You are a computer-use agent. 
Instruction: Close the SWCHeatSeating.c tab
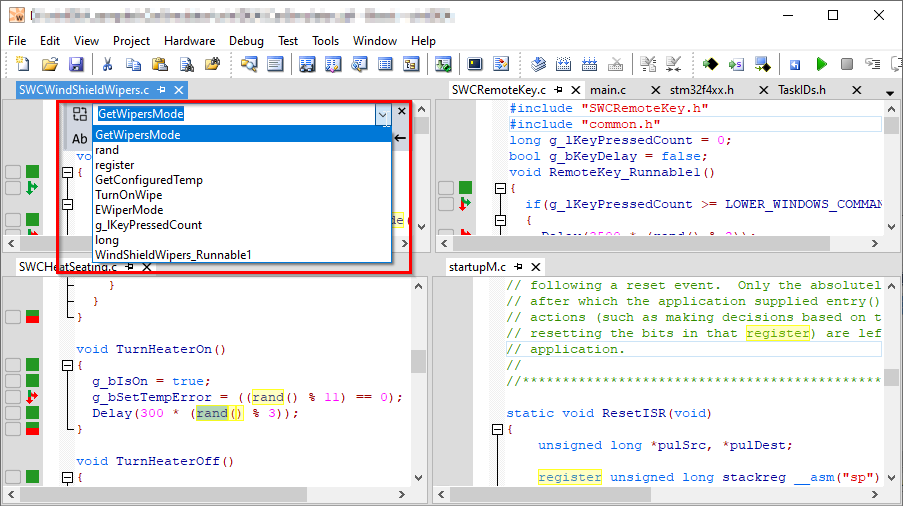(x=146, y=267)
